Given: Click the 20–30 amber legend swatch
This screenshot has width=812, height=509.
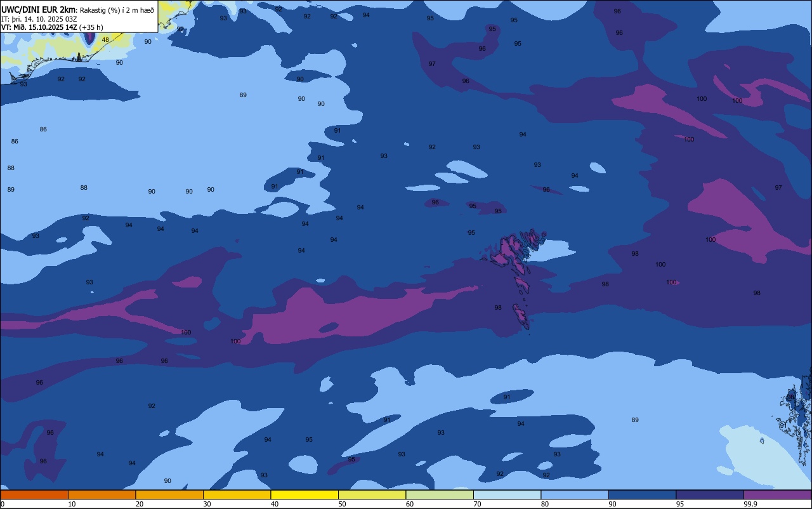Looking at the screenshot, I should click(169, 494).
